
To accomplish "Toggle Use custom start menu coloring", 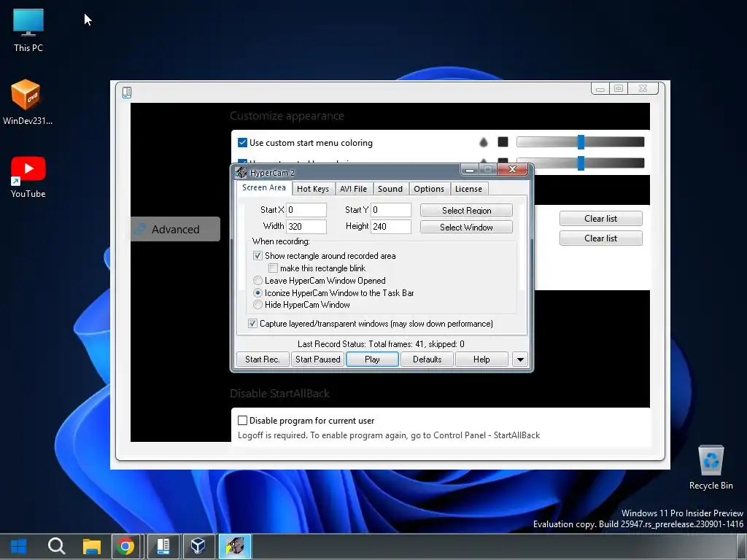I will tap(242, 142).
